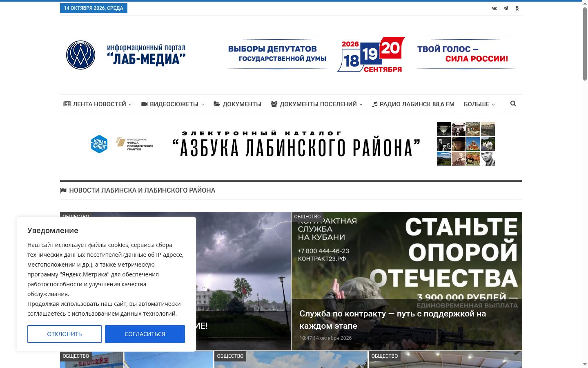Accept cookies with the Согласиться button
This screenshot has height=368, width=588.
tap(145, 334)
